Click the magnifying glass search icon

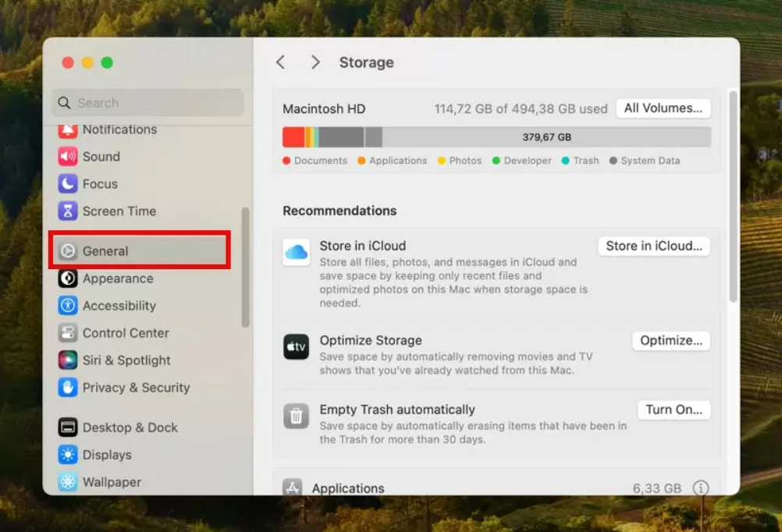coord(64,103)
